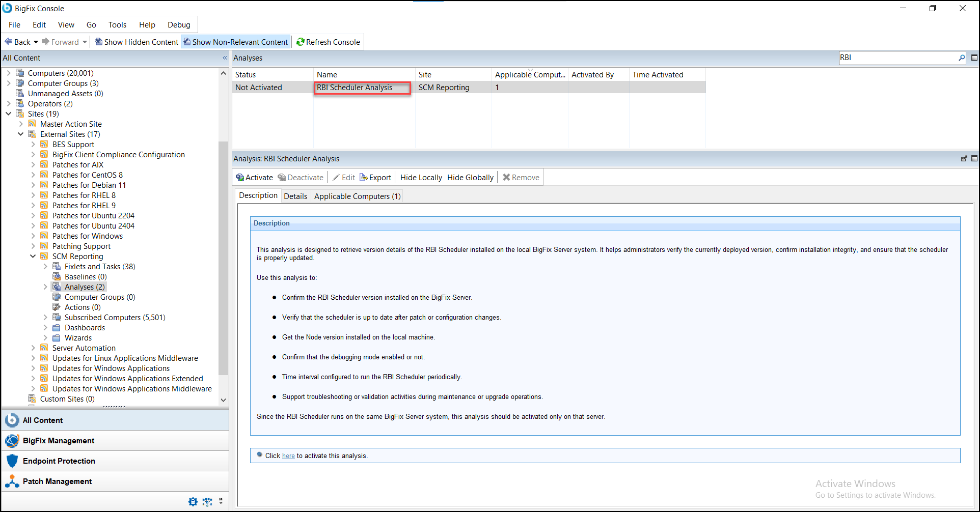Click Hide Globally
The height and width of the screenshot is (512, 980).
click(470, 177)
